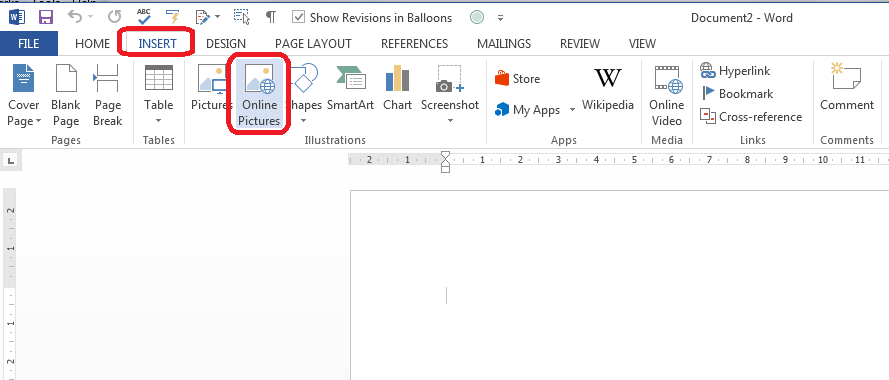Click into the blank document page
This screenshot has height=380, width=889.
(x=619, y=285)
